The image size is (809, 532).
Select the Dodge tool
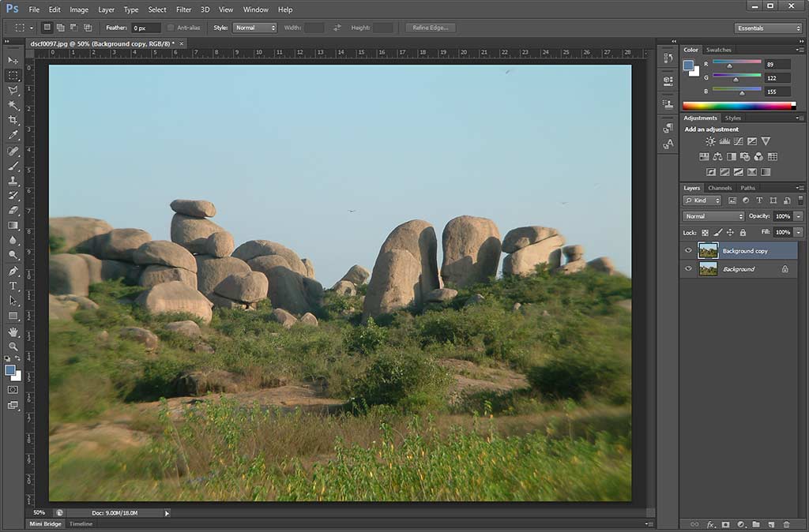[13, 255]
